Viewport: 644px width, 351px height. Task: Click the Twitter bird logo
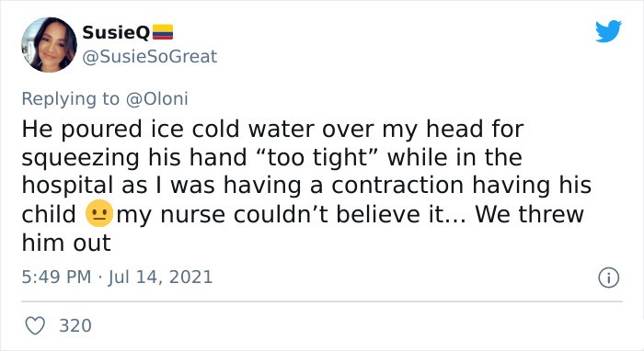pyautogui.click(x=608, y=30)
